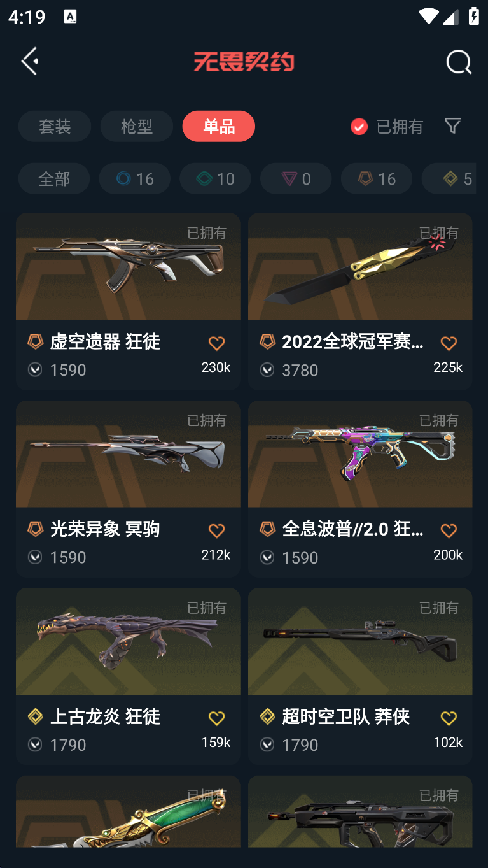Screen dimensions: 488x868
Task: Toggle the 已拥有 owned checkbox
Action: (x=359, y=127)
